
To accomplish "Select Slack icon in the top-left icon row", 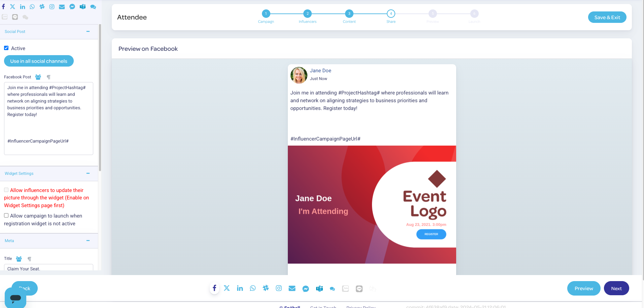I will tap(42, 7).
